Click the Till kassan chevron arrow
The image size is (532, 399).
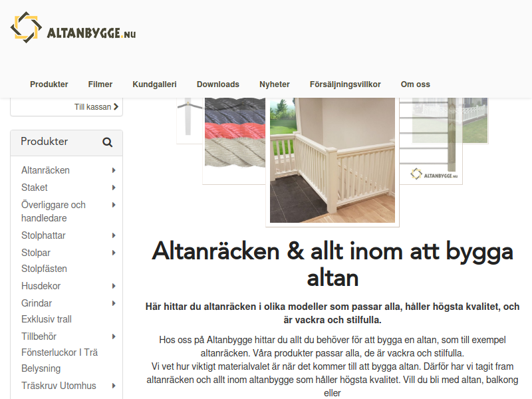[x=116, y=106]
